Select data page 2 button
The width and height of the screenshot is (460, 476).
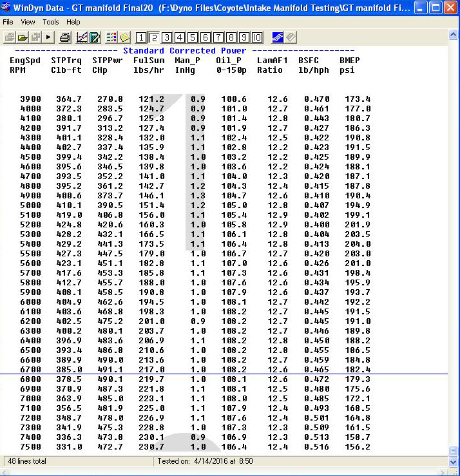154,37
